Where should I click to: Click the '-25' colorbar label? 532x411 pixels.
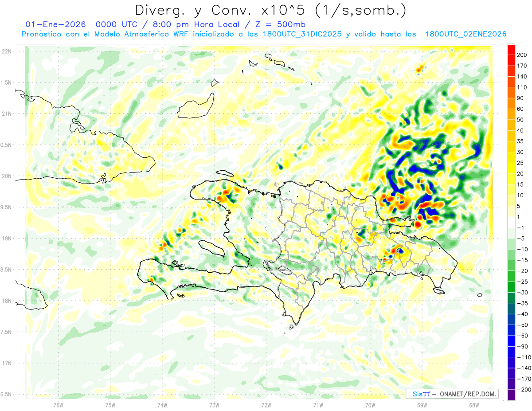pyautogui.click(x=522, y=282)
